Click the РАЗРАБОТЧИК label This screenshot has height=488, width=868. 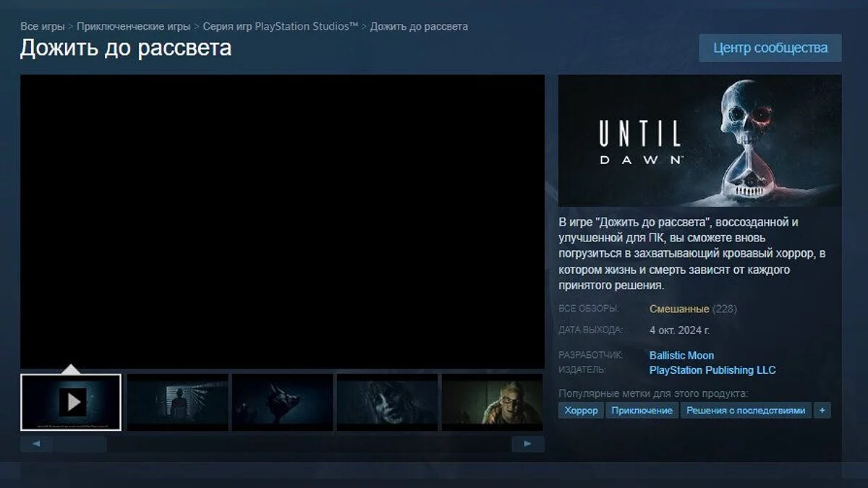point(590,355)
